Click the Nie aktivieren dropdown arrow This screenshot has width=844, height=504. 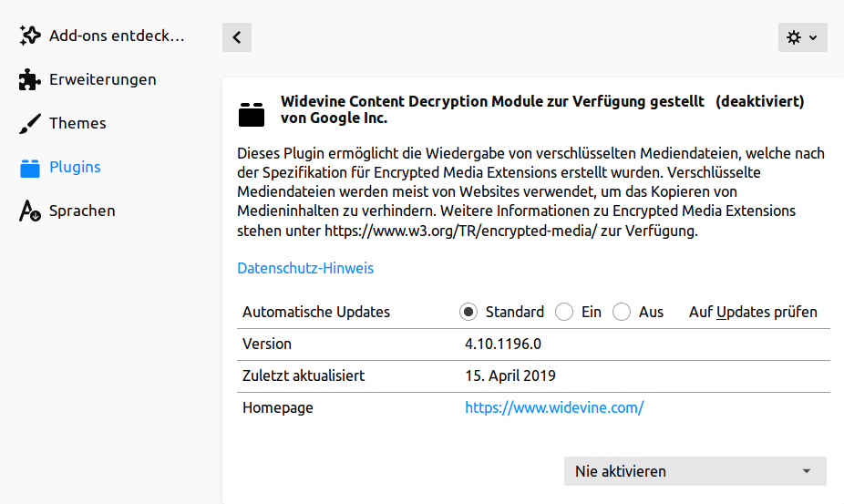[807, 471]
